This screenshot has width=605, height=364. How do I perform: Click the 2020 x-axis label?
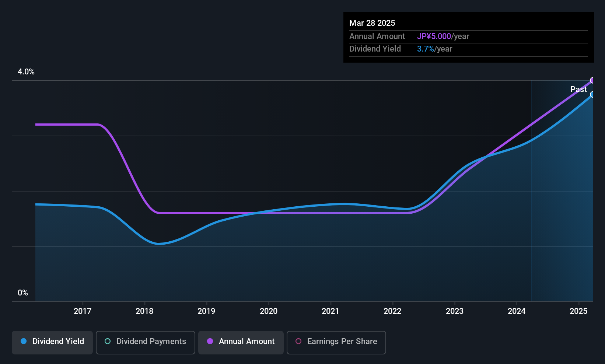(x=269, y=311)
